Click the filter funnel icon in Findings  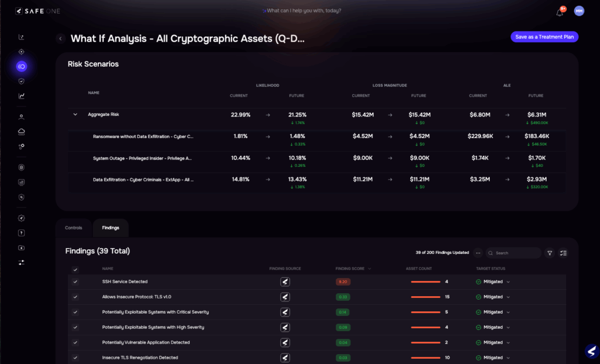click(550, 253)
